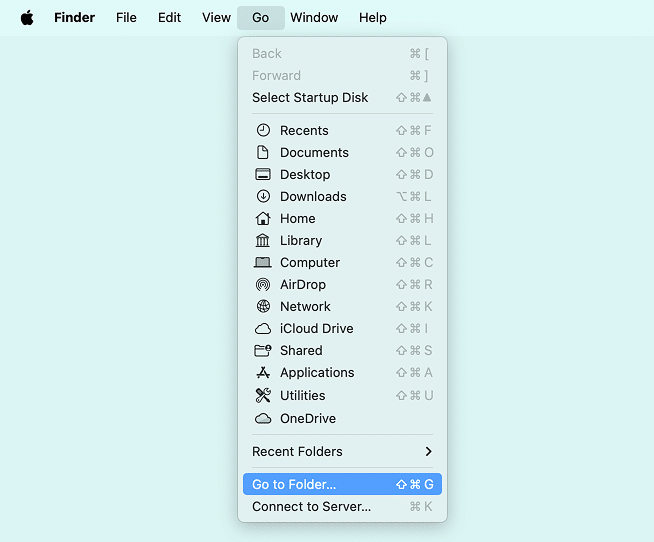654x542 pixels.
Task: Click the Home house icon
Action: (x=263, y=219)
